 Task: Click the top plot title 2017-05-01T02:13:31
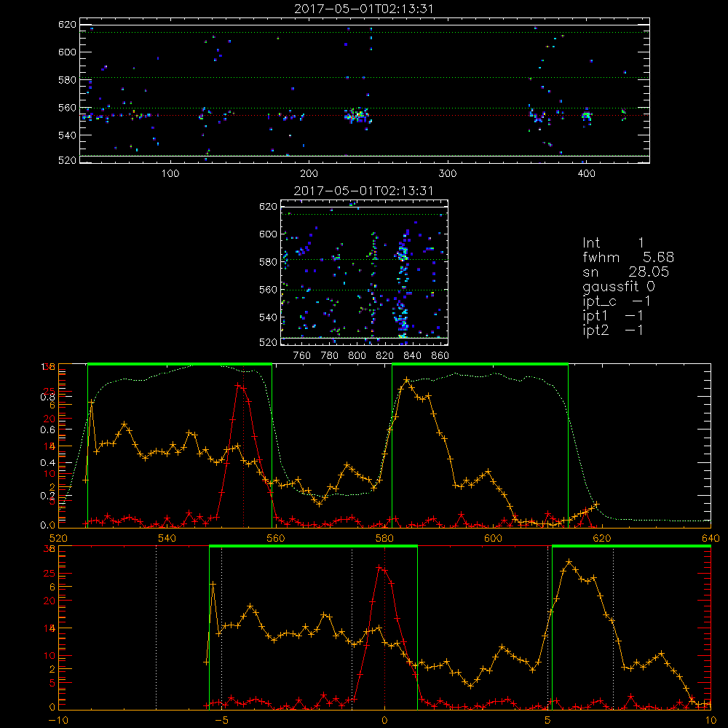[x=364, y=9]
